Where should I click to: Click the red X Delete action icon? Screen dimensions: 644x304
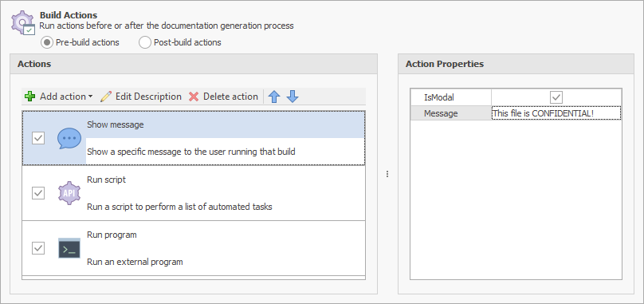(194, 97)
